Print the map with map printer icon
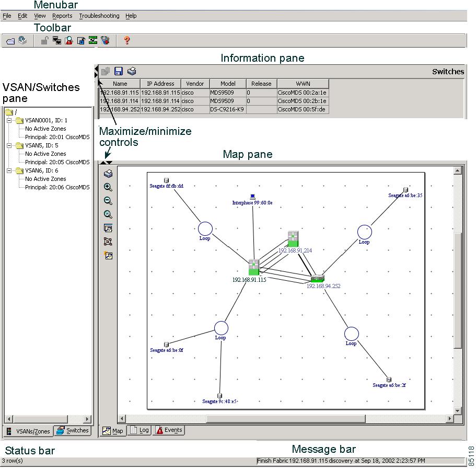Image resolution: width=476 pixels, height=469 pixels. 108,174
